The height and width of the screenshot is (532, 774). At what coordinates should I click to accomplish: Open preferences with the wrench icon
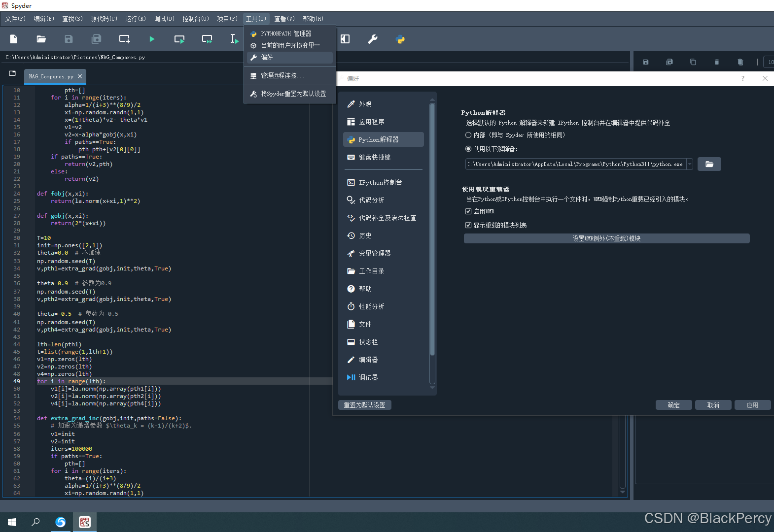(x=373, y=39)
